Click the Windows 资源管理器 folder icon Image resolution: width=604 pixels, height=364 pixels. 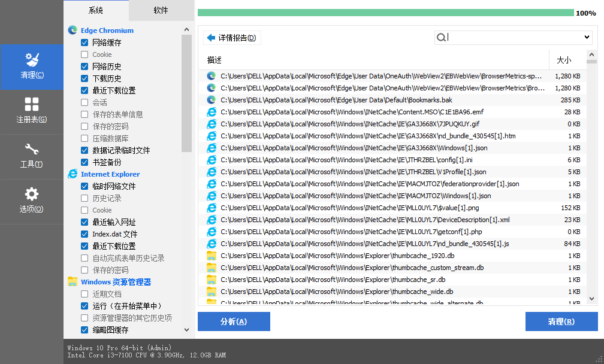pos(73,282)
